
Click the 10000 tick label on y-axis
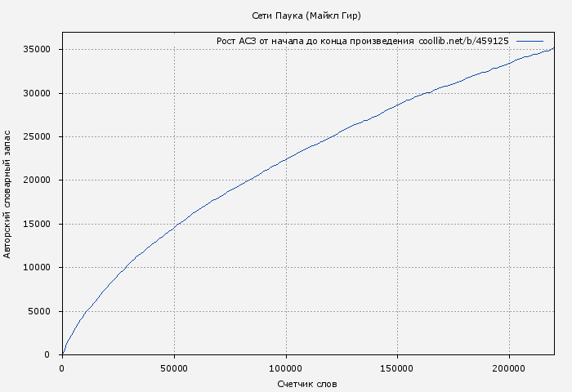pyautogui.click(x=38, y=268)
